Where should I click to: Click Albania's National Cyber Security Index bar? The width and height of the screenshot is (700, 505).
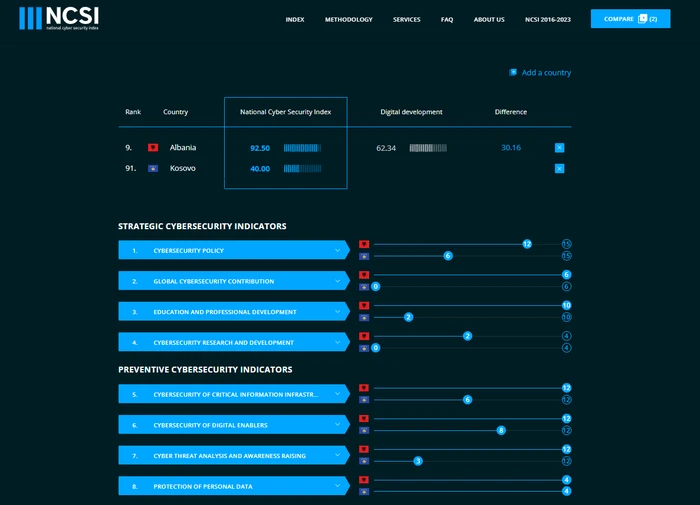302,148
